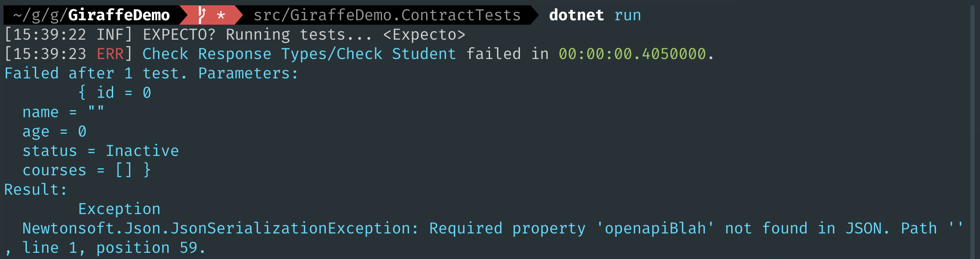
Task: Click the INF log level label
Action: click(110, 35)
